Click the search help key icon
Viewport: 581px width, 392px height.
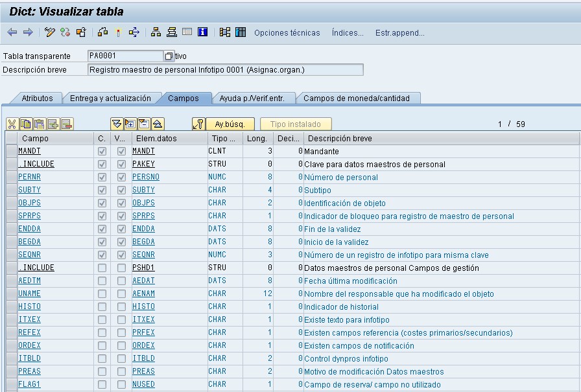click(200, 123)
